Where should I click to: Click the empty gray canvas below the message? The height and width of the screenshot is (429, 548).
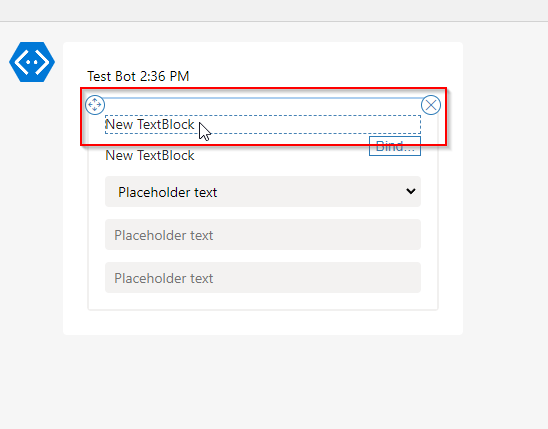(x=263, y=381)
